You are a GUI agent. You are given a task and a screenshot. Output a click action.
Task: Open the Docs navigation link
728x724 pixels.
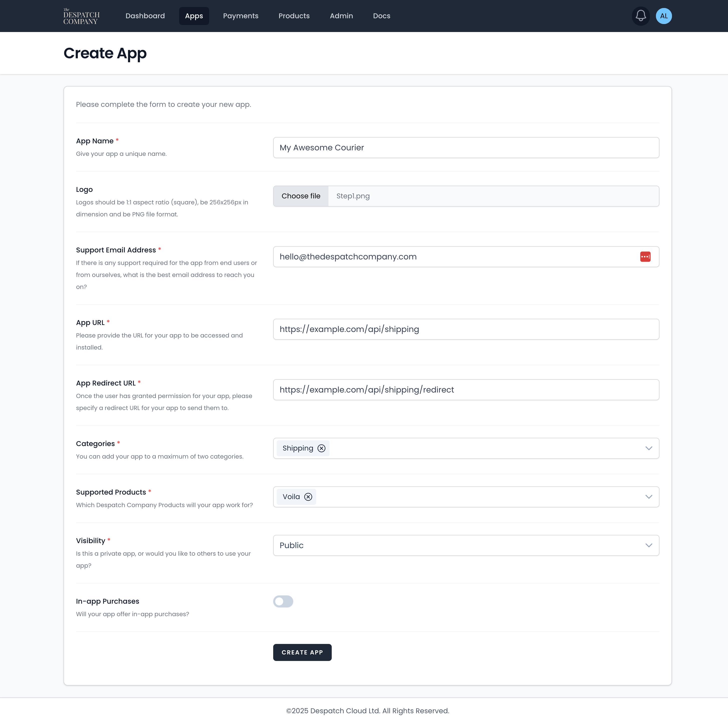click(x=381, y=16)
